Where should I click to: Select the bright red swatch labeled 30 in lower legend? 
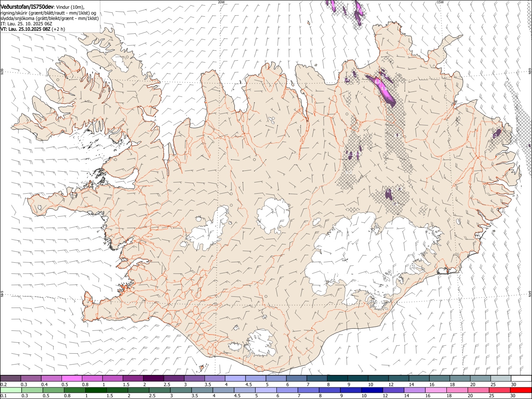pos(521,390)
